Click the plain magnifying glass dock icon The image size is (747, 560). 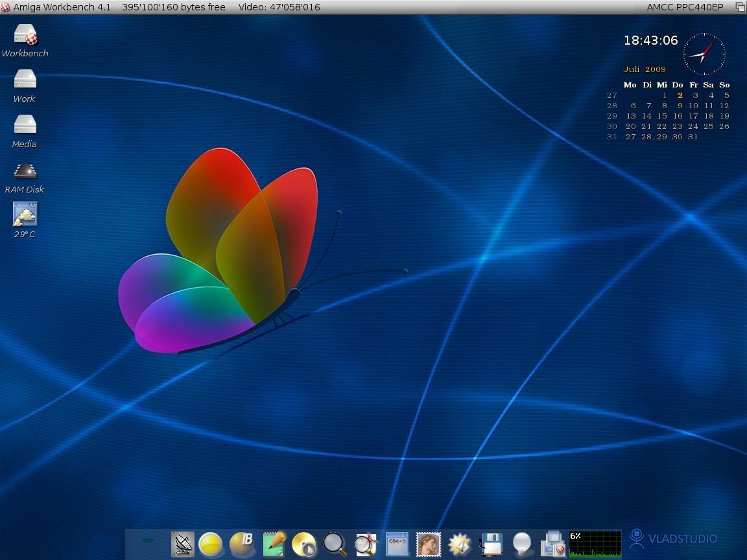[335, 544]
